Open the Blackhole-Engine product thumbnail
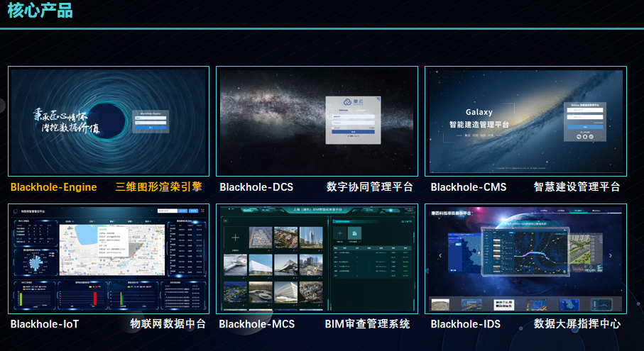This screenshot has height=351, width=644. [x=109, y=121]
